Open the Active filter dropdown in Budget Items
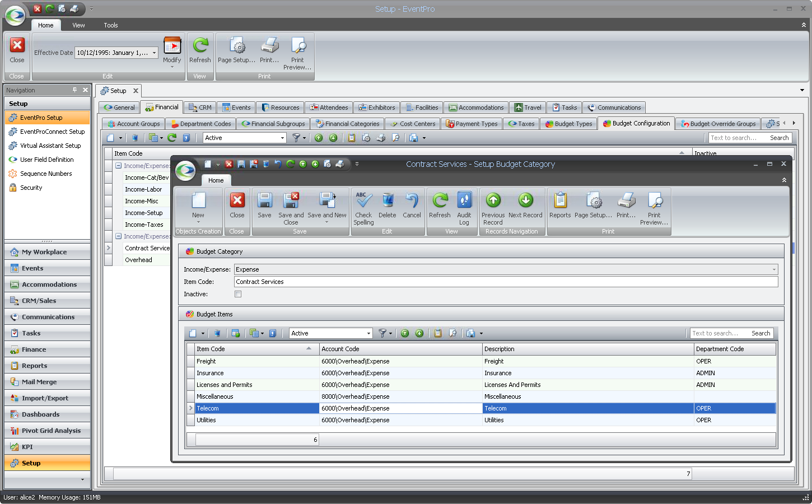812x504 pixels. (x=368, y=333)
